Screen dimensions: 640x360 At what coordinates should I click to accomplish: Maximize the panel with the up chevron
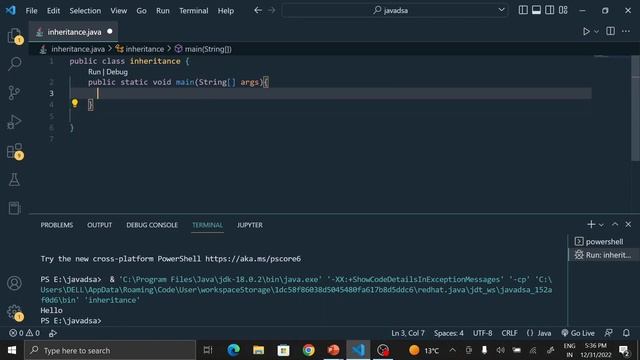click(615, 224)
